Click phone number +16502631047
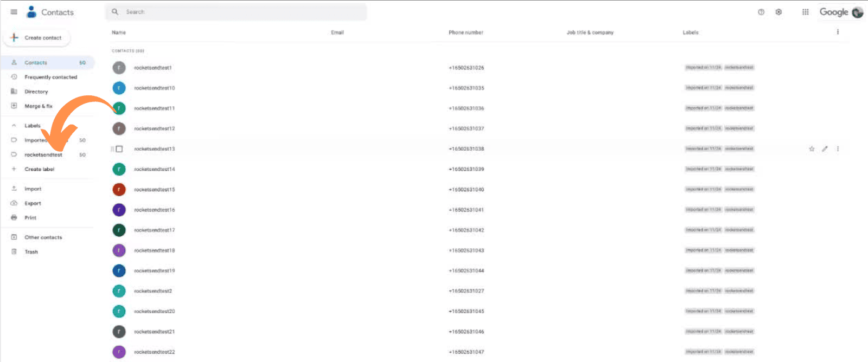This screenshot has height=362, width=868. [467, 352]
